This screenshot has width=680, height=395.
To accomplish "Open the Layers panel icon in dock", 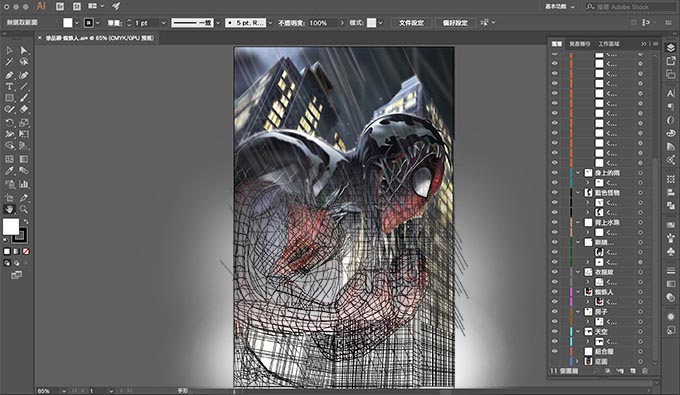I will pos(670,48).
